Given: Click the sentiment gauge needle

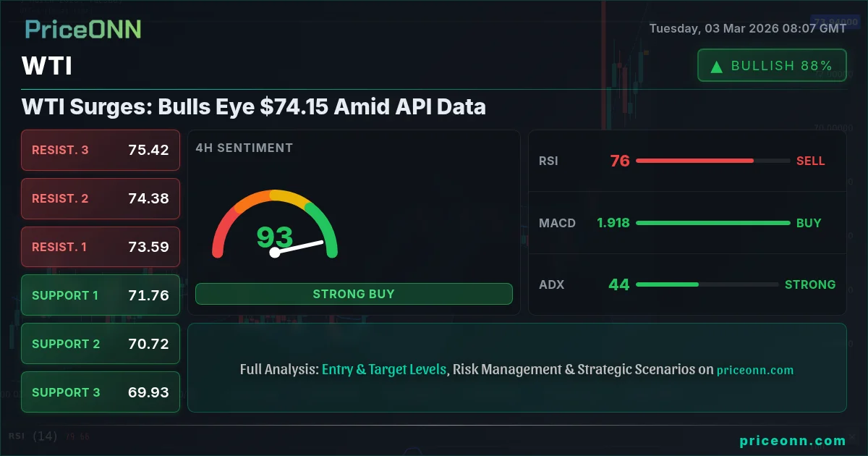Looking at the screenshot, I should coord(298,247).
